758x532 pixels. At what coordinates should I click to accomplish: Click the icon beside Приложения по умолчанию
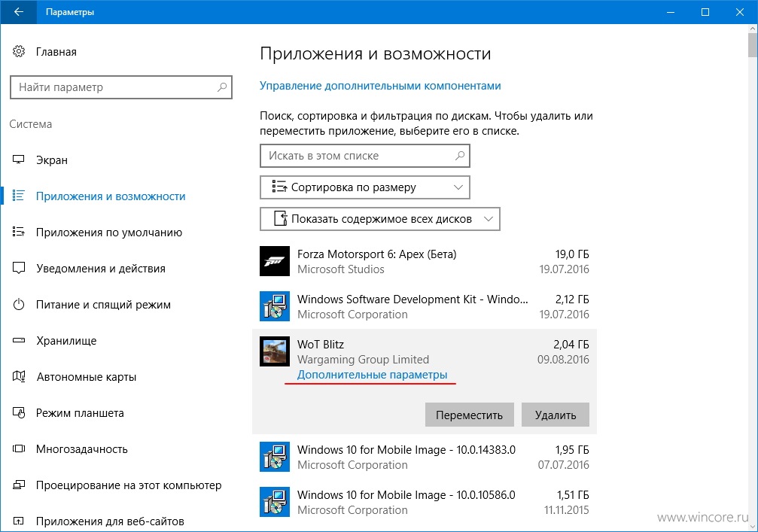[x=19, y=232]
